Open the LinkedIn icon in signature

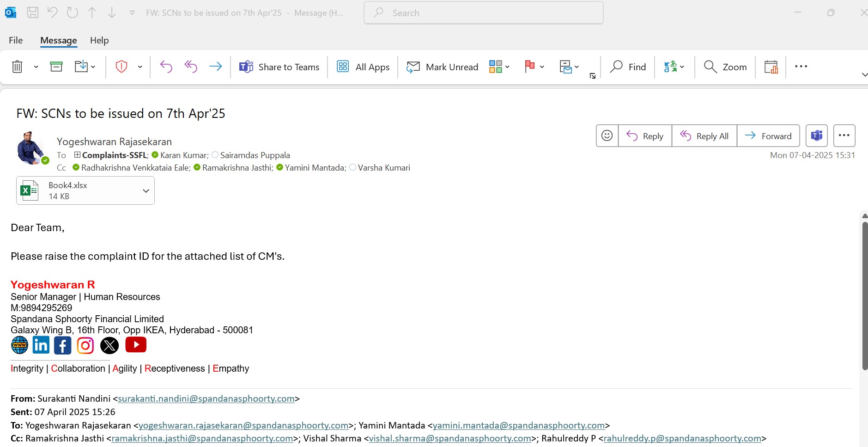[x=41, y=345]
